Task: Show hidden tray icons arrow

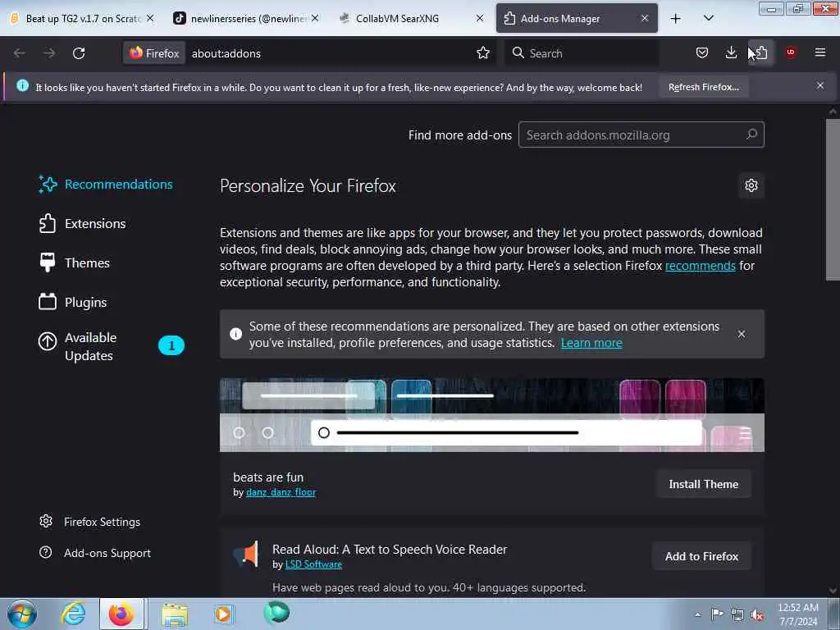Action: tap(697, 614)
